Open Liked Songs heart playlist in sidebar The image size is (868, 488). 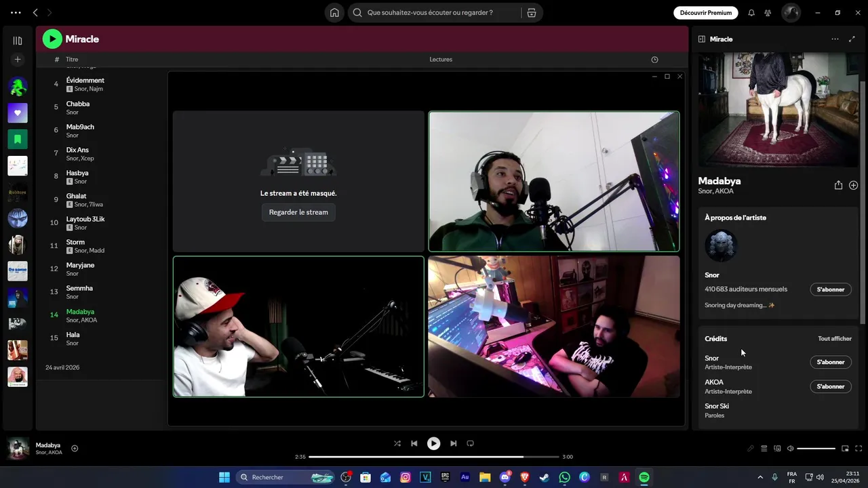coord(18,113)
